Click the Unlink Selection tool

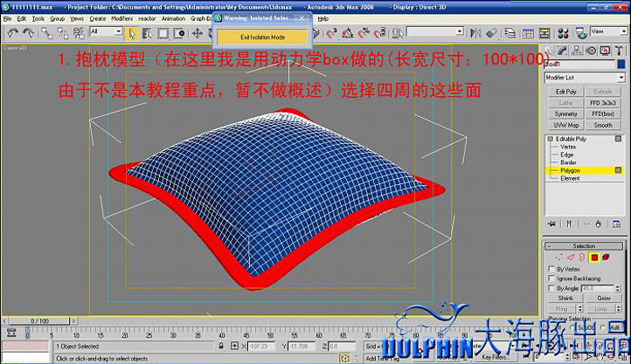(63, 33)
